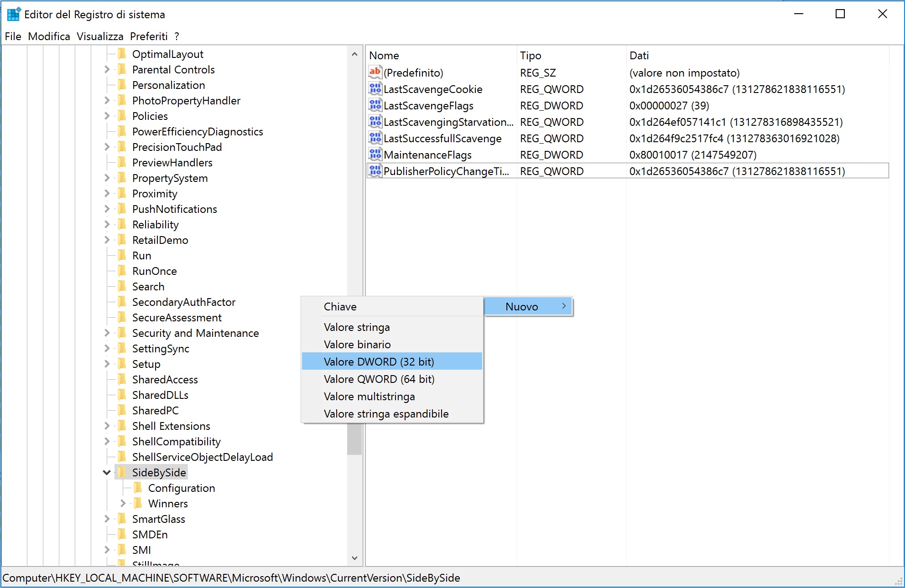This screenshot has width=905, height=588.
Task: Click the Winners folder icon
Action: point(138,504)
